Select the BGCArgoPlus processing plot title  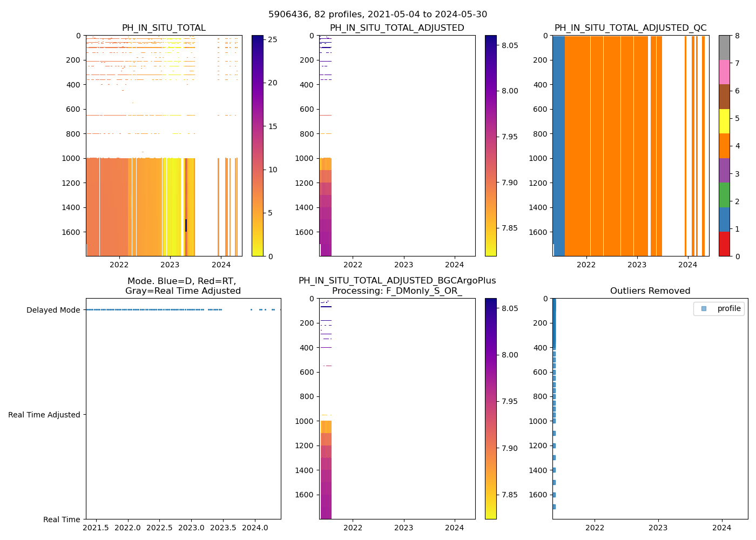(397, 286)
